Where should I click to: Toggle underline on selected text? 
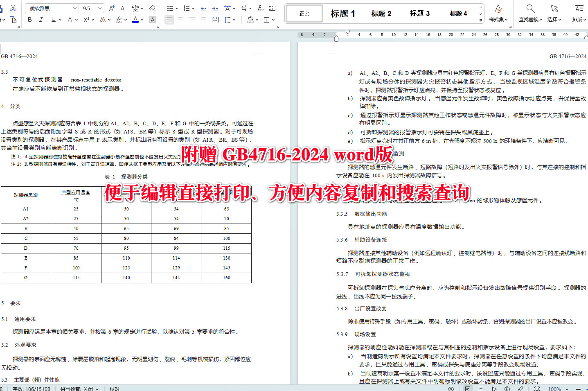53,19
